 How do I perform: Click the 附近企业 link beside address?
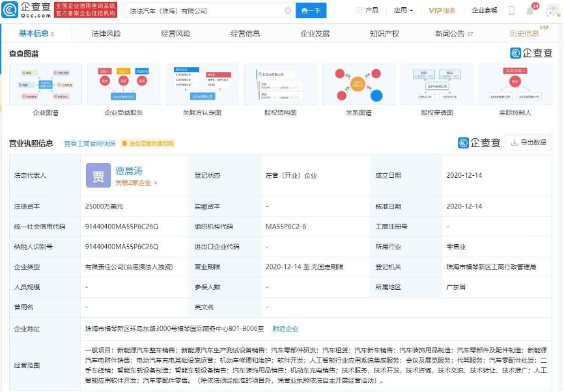click(x=285, y=329)
